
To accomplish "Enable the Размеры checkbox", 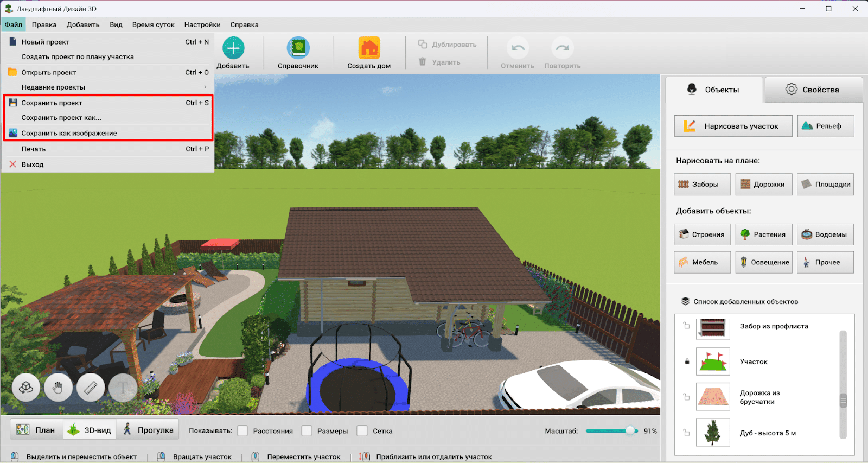I will tap(307, 431).
